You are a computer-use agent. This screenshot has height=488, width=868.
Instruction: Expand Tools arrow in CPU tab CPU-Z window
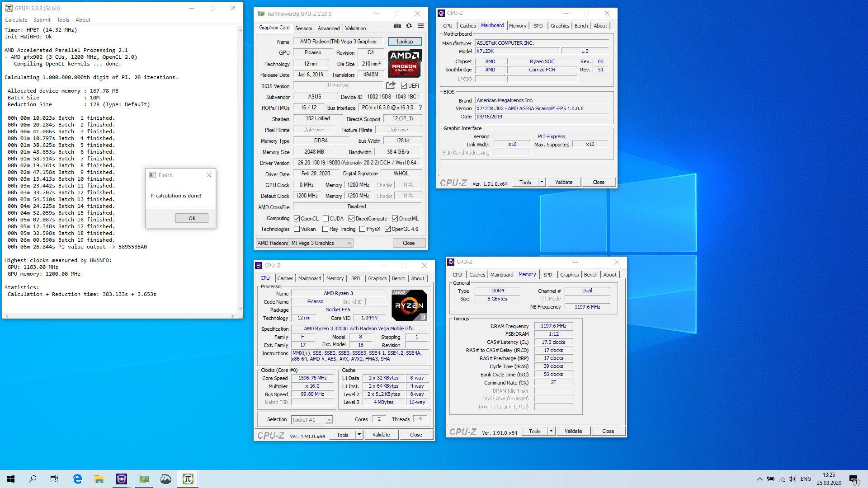pos(359,435)
